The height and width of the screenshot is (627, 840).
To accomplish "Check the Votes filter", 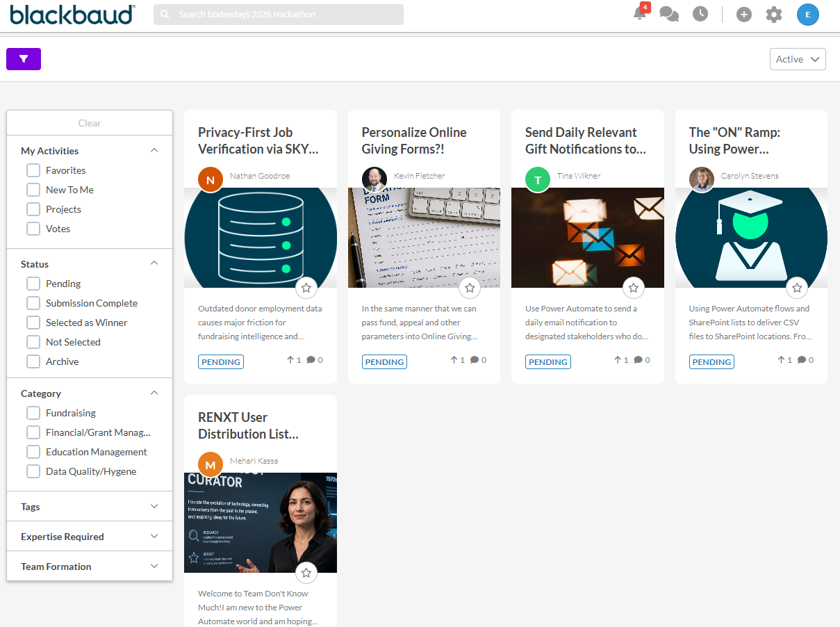I will pyautogui.click(x=33, y=229).
